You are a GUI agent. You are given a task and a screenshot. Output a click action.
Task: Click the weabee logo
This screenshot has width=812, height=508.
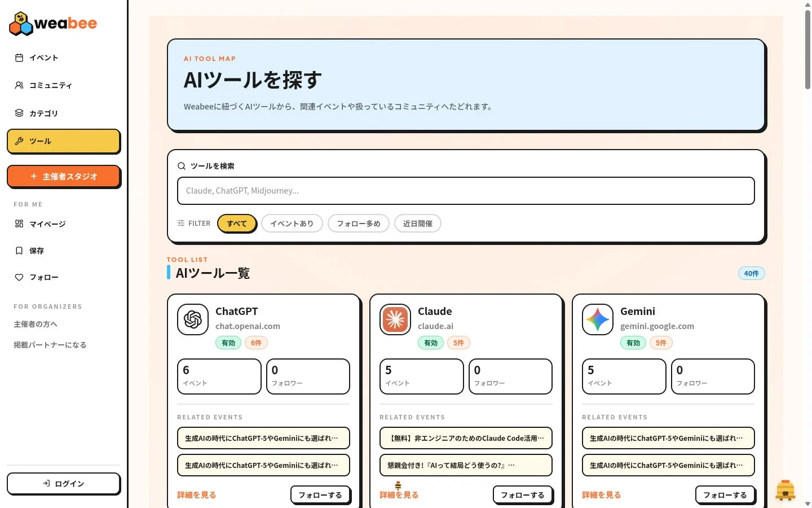coord(53,23)
